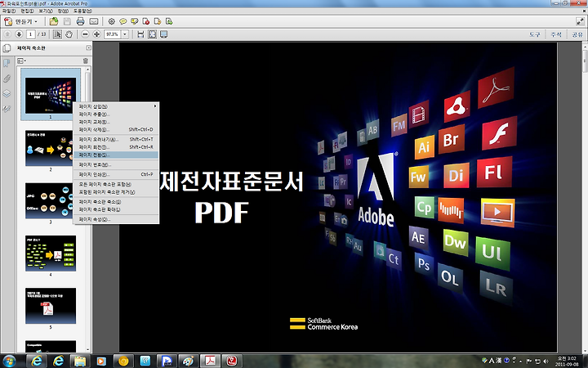
Task: Click the insert page icon with green plus
Action: [169, 21]
